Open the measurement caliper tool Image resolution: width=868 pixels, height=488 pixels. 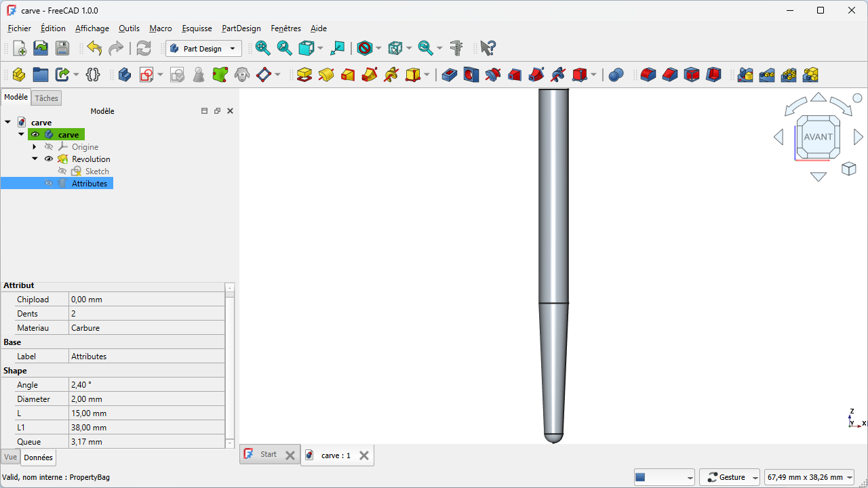tap(456, 48)
